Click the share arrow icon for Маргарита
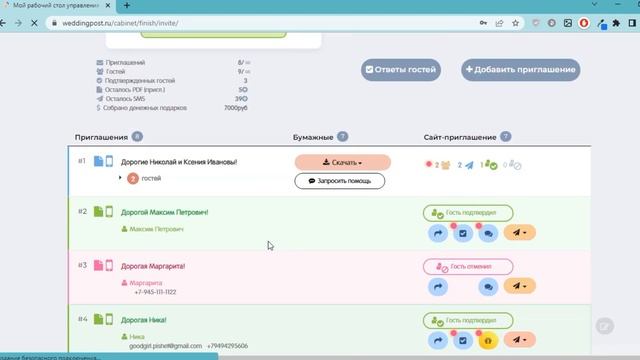 click(x=438, y=287)
